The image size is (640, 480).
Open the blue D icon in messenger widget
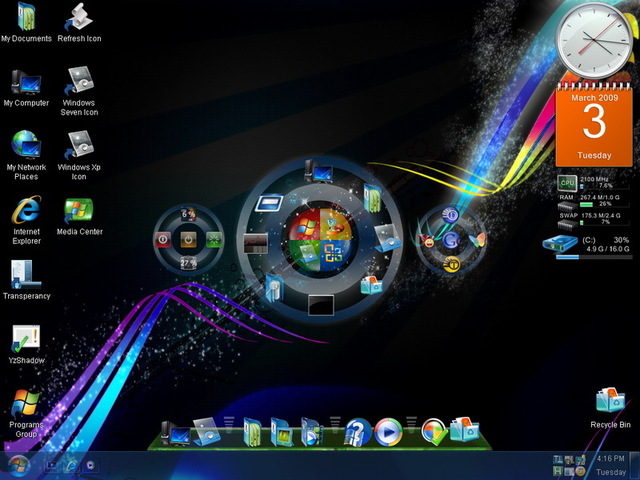point(451,215)
